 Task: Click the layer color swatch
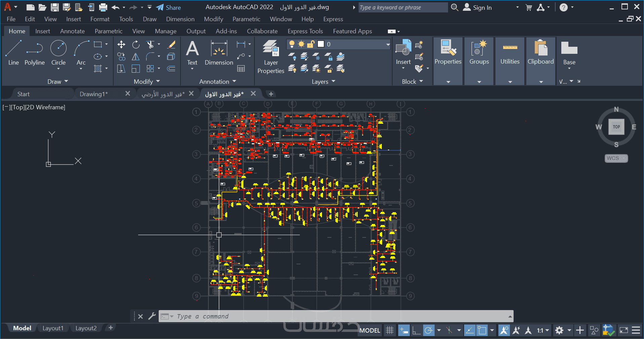tap(321, 44)
